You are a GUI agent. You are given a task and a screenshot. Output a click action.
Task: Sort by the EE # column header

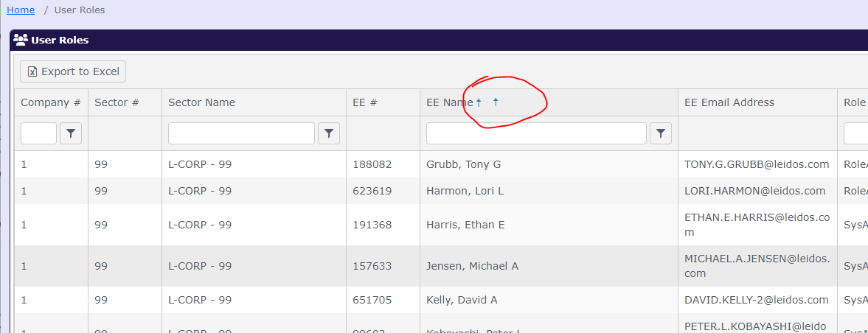point(364,102)
